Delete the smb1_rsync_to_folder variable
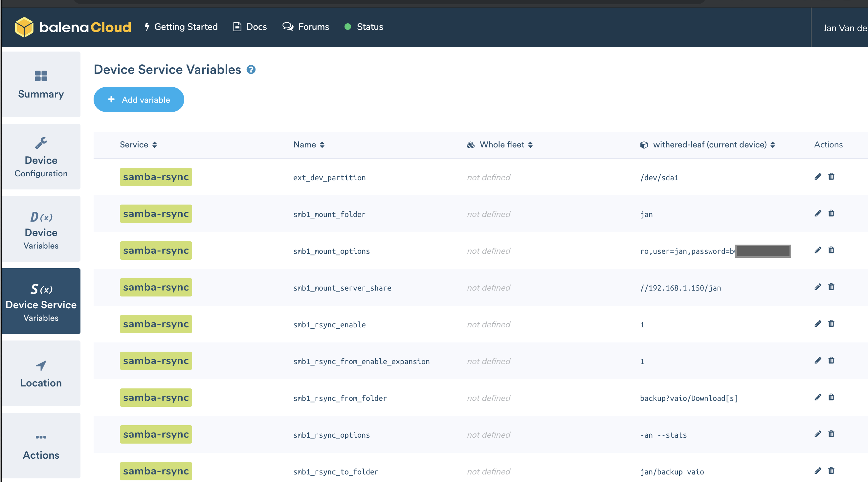The image size is (868, 482). point(831,471)
